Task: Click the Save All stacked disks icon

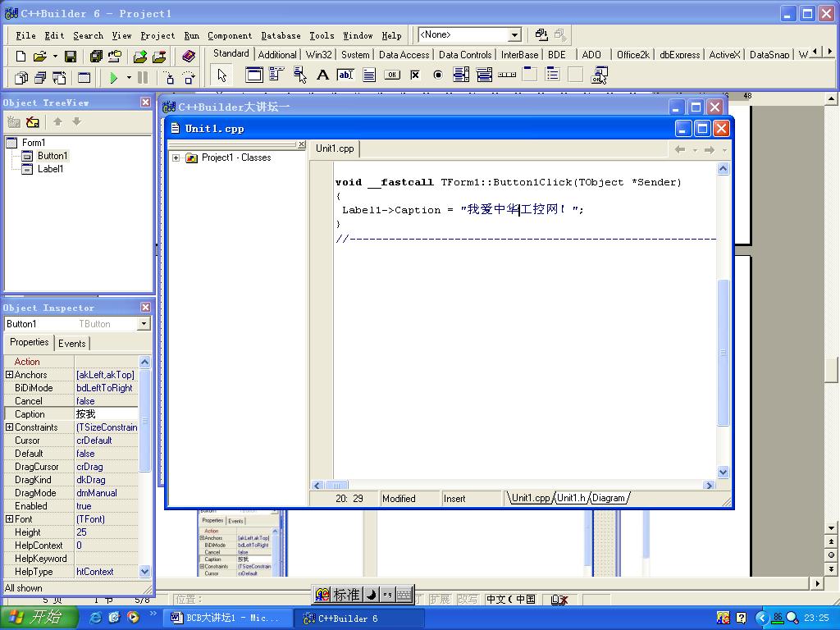Action: click(96, 56)
